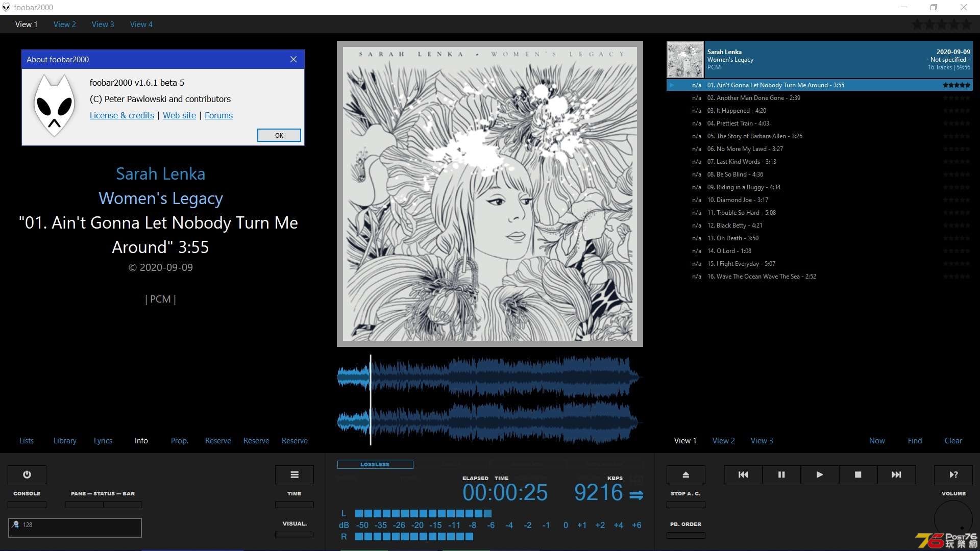This screenshot has height=551, width=980.
Task: Open the Lyrics tab in the left panel
Action: pos(103,440)
